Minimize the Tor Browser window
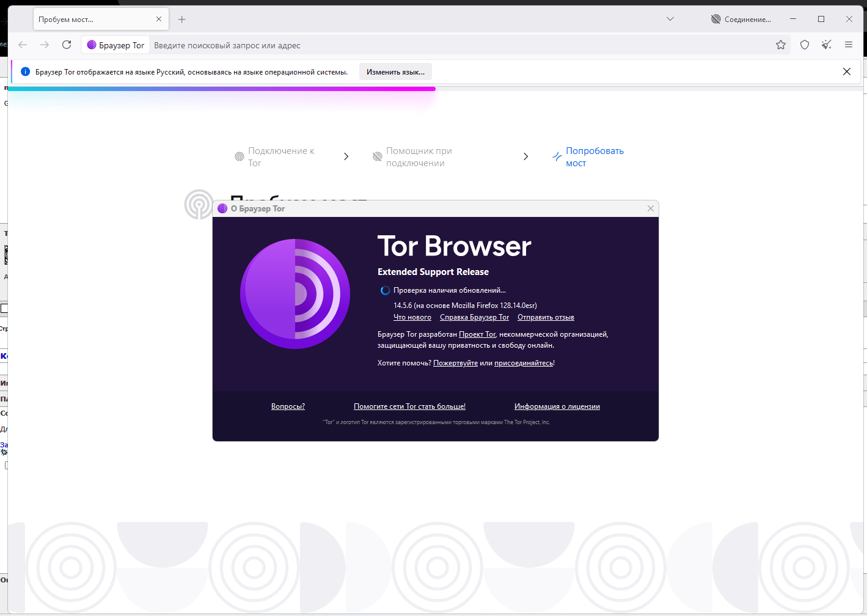Viewport: 867px width, 616px height. coord(793,19)
